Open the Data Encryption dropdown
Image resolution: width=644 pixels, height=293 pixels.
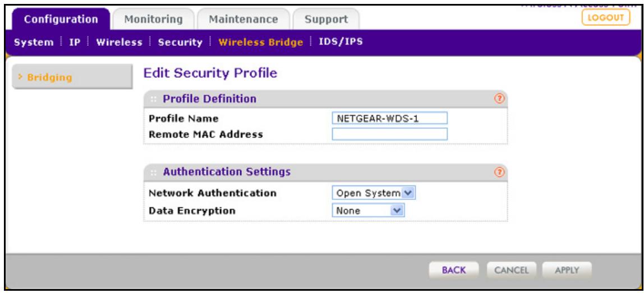(x=369, y=211)
